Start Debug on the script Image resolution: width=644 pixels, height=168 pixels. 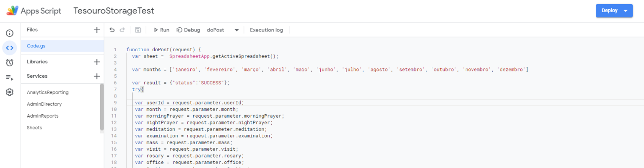[188, 30]
